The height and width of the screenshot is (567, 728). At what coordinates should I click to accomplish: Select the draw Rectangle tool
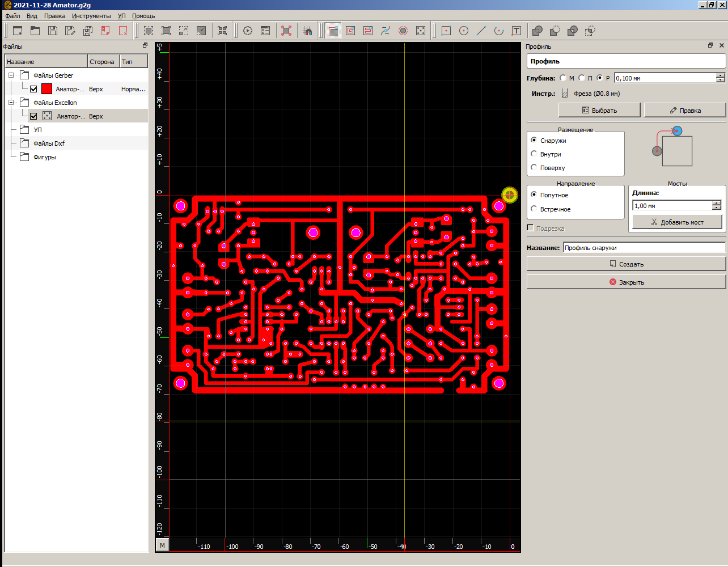pos(446,31)
